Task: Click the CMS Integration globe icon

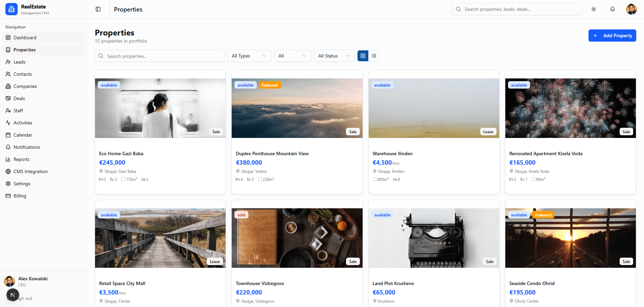Action: tap(8, 171)
